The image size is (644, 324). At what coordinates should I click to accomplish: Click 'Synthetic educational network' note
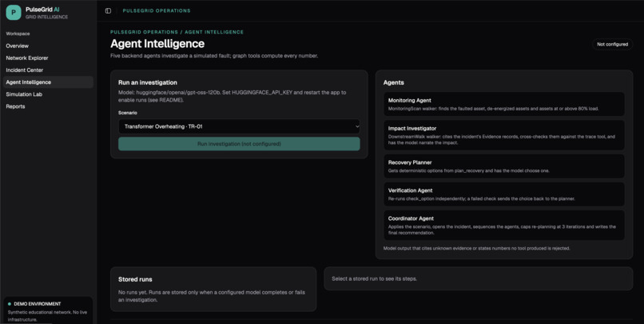47,316
